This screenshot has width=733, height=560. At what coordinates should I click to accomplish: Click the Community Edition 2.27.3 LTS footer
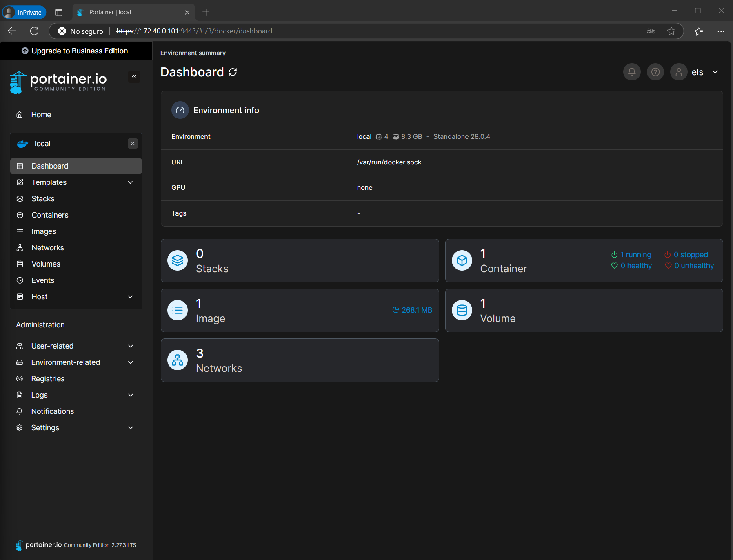(100, 545)
